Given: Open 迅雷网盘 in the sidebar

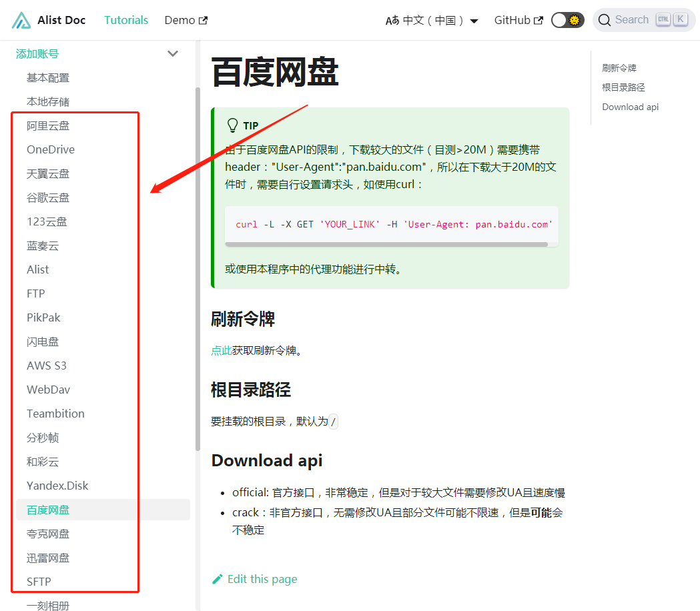Looking at the screenshot, I should tap(48, 558).
